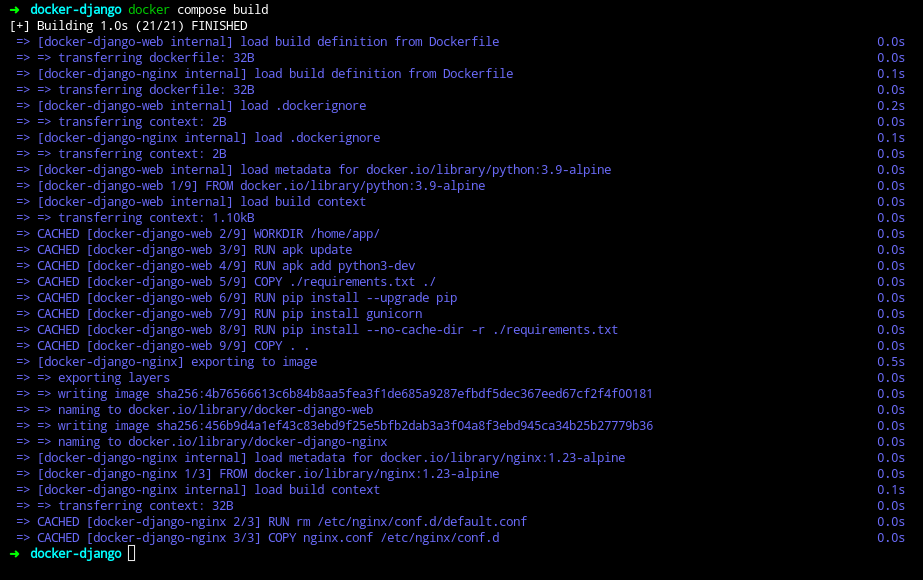Click the terminal cursor block after the docker-django prompt
Screen dimensions: 923x580
(x=131, y=554)
